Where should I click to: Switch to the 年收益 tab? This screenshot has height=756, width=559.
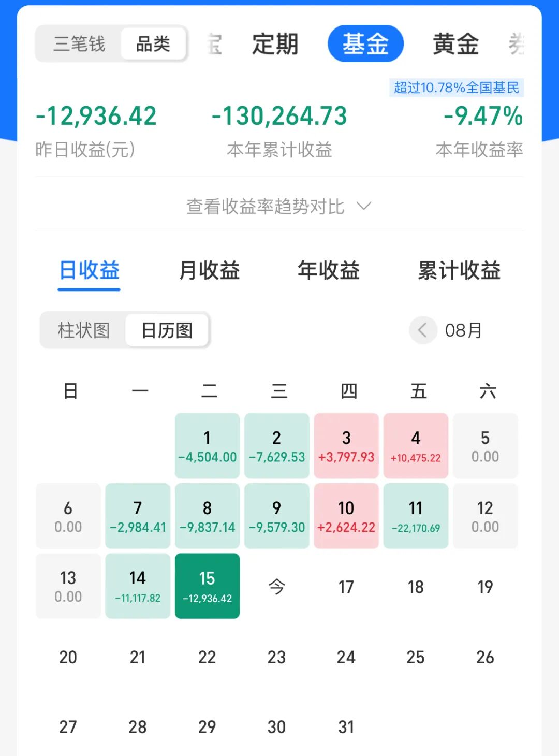coord(329,271)
